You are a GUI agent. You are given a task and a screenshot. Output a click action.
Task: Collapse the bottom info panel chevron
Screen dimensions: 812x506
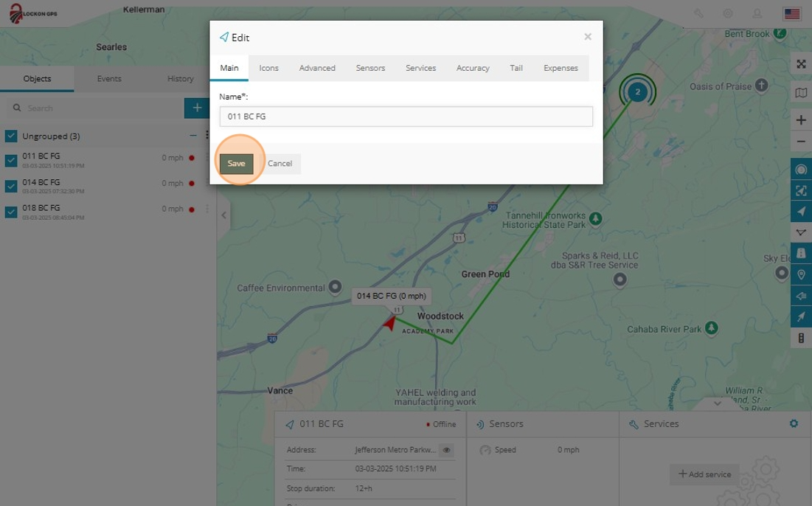click(718, 403)
